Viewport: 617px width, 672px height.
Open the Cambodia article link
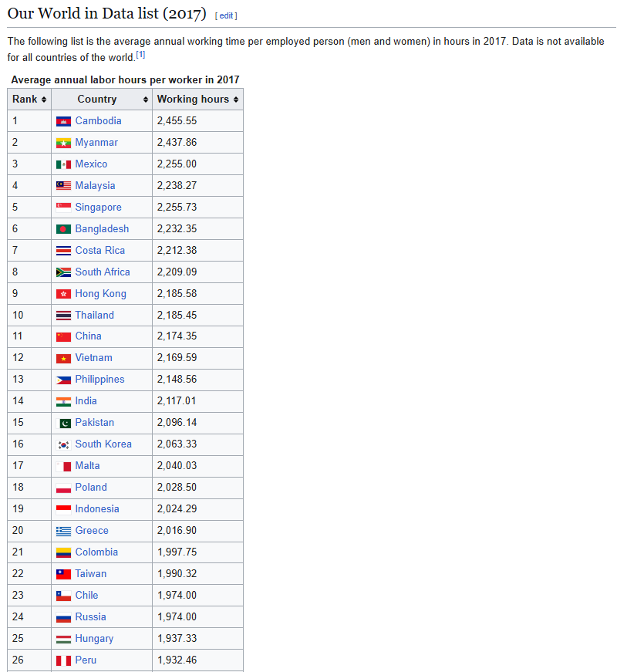(x=98, y=121)
